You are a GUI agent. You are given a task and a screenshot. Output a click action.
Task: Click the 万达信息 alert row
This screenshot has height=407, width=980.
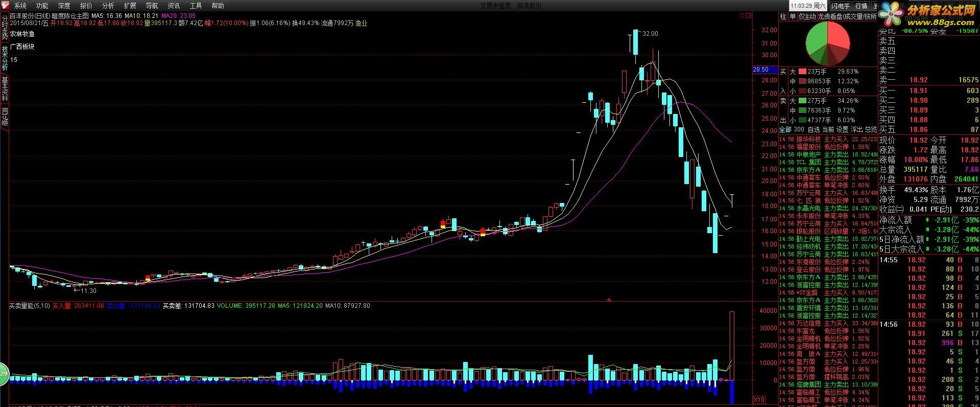click(828, 323)
